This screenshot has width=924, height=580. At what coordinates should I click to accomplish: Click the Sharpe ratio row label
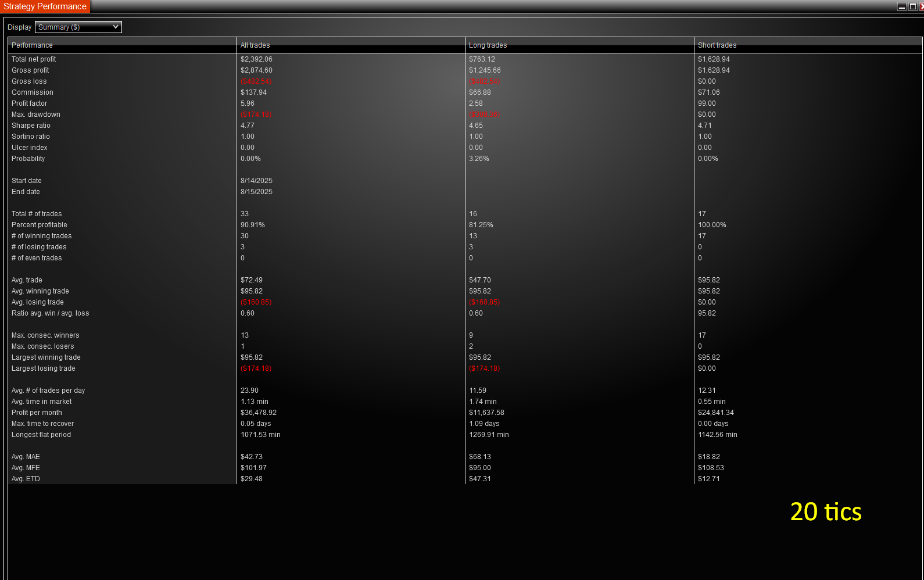[31, 126]
